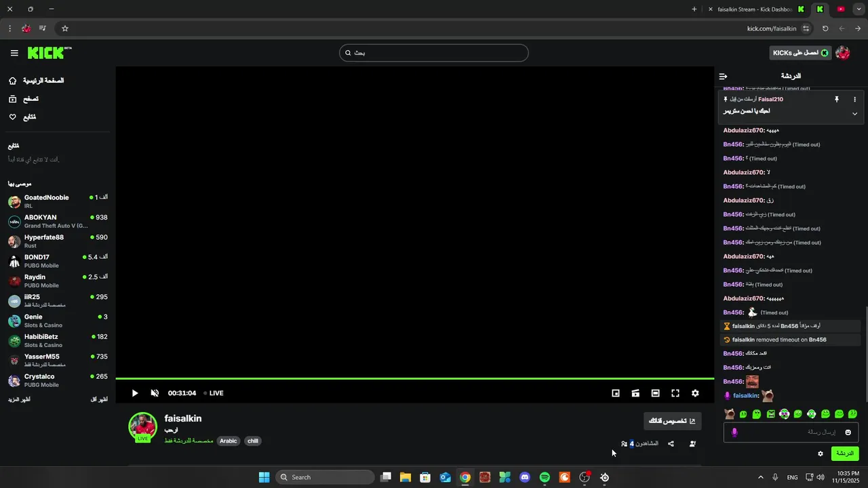Click the customize channel button
This screenshot has height=488, width=868.
(672, 421)
